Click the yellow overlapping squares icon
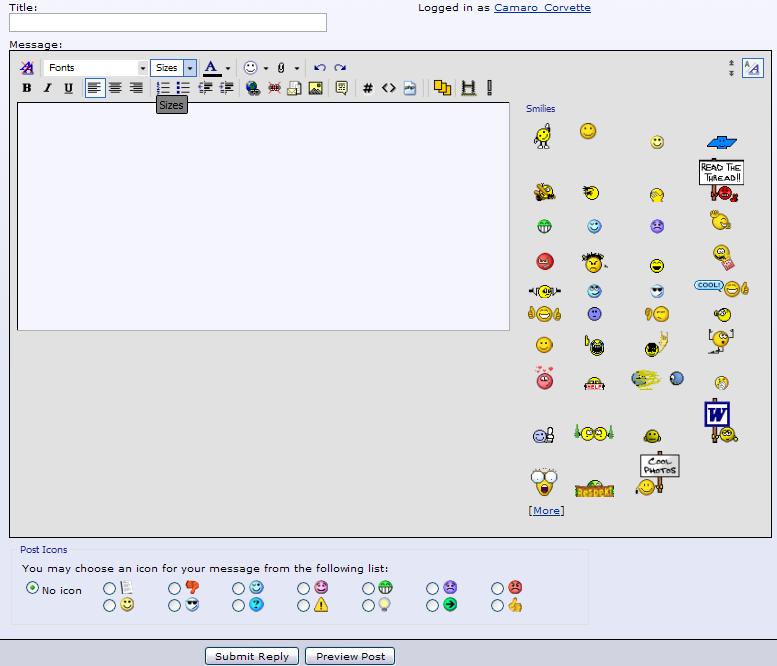This screenshot has height=666, width=777. (x=442, y=88)
